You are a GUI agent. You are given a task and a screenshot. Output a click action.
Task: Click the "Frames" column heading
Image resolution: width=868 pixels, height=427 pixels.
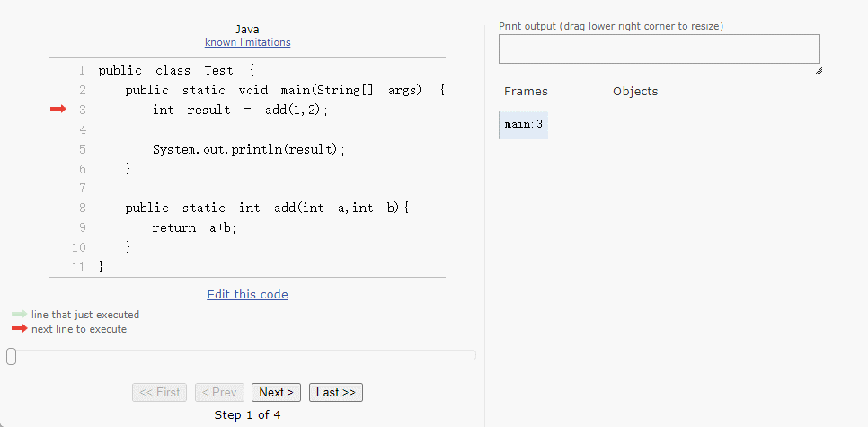(526, 91)
